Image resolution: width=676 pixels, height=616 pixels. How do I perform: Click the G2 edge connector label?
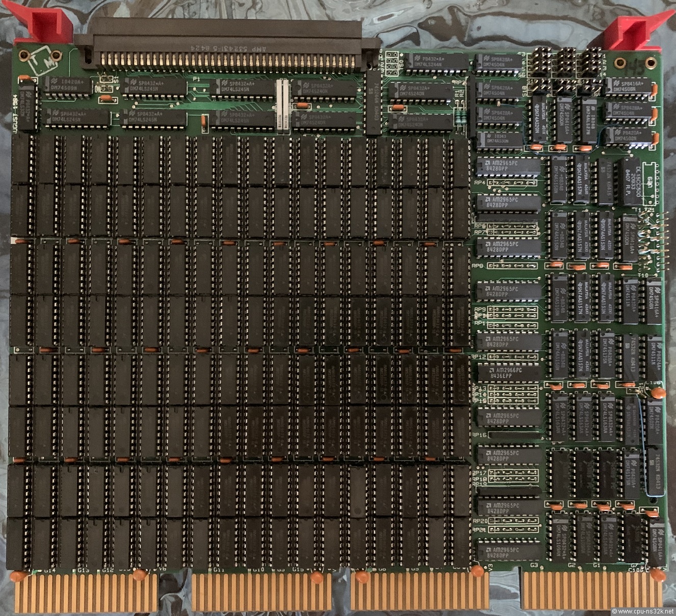coord(571,565)
